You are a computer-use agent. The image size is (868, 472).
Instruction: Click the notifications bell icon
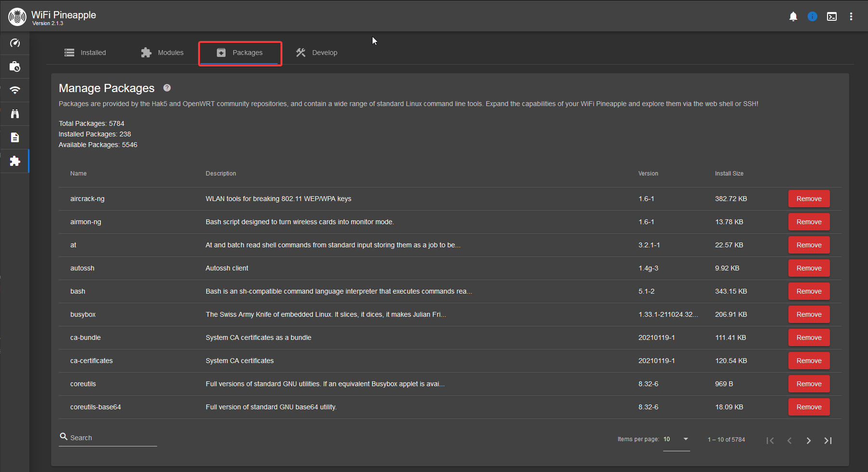[x=793, y=16]
